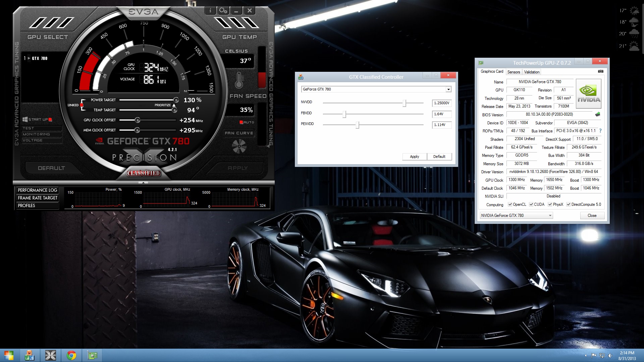Click the PEXVDD 1.114V value field

click(x=442, y=125)
